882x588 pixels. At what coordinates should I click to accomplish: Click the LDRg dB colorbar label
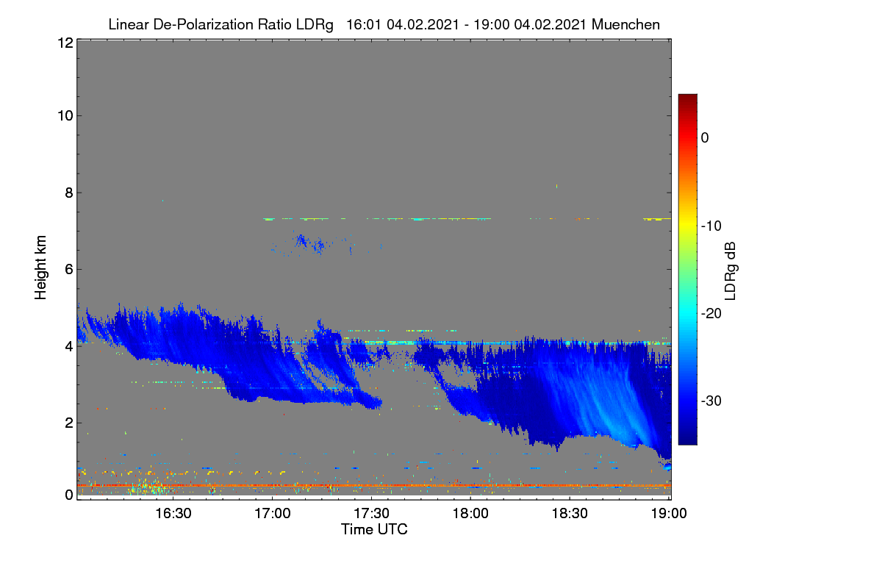tap(731, 270)
